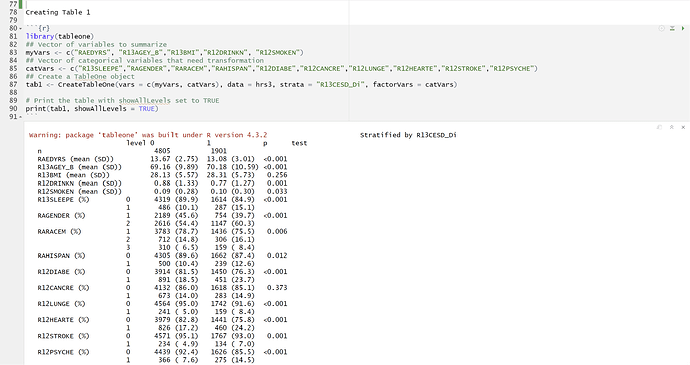Image resolution: width=690 pixels, height=365 pixels.
Task: Click the 'level' column header in output
Action: (x=136, y=143)
